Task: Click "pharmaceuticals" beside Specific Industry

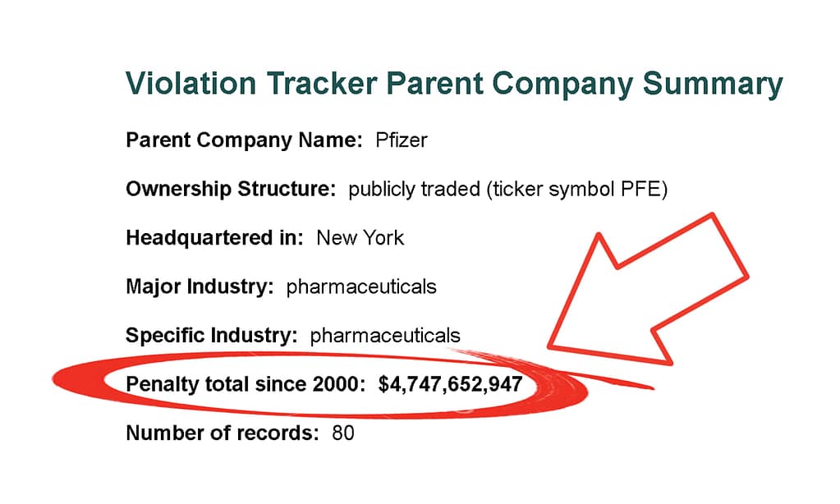Action: [x=385, y=336]
